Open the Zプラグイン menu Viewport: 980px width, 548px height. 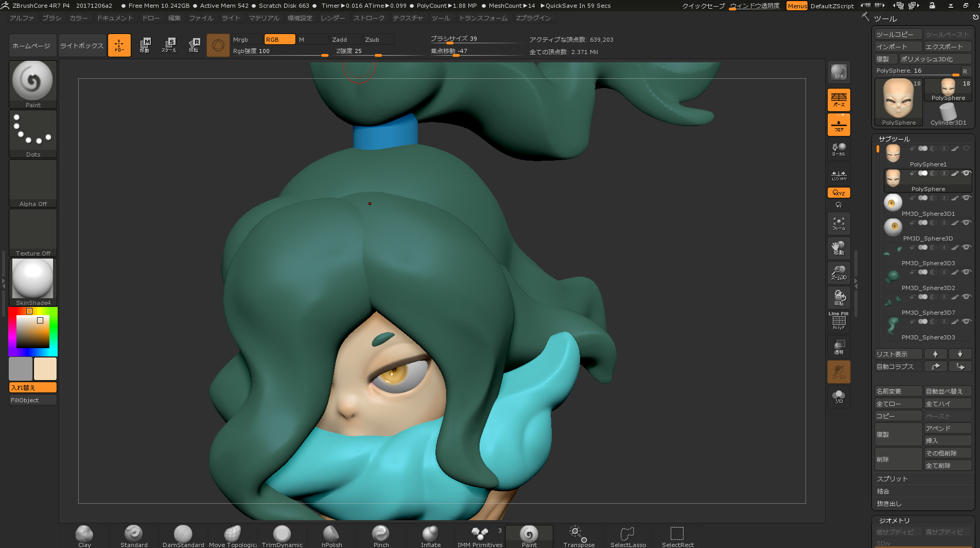click(533, 18)
